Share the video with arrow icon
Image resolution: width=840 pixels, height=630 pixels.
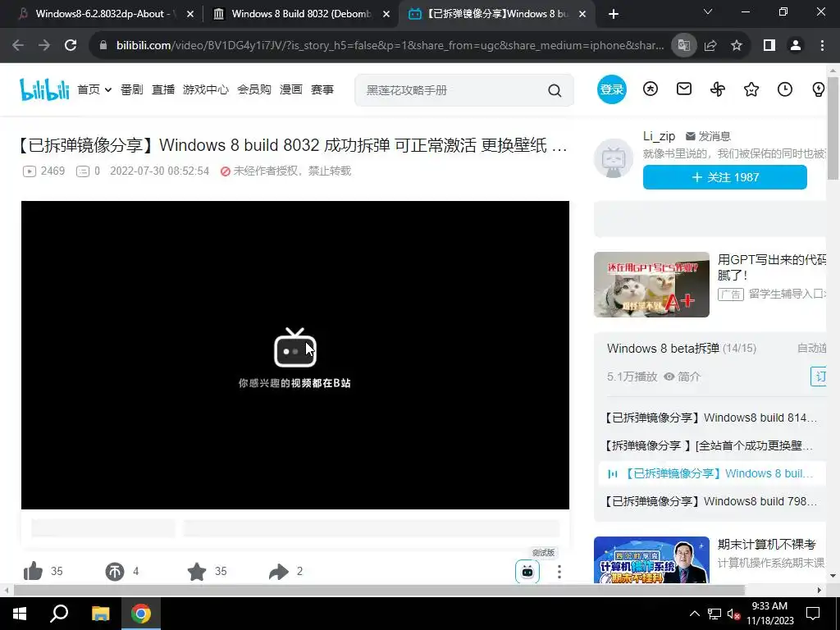279,572
